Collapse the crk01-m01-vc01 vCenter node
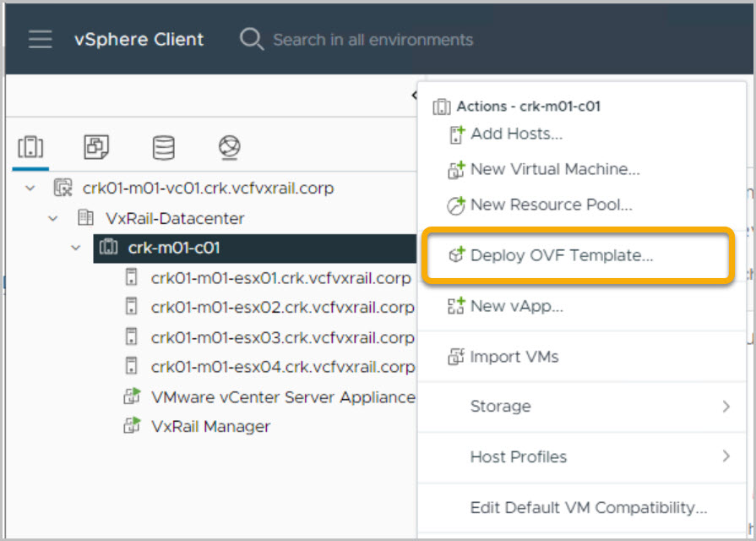Image resolution: width=756 pixels, height=541 pixels. (31, 189)
